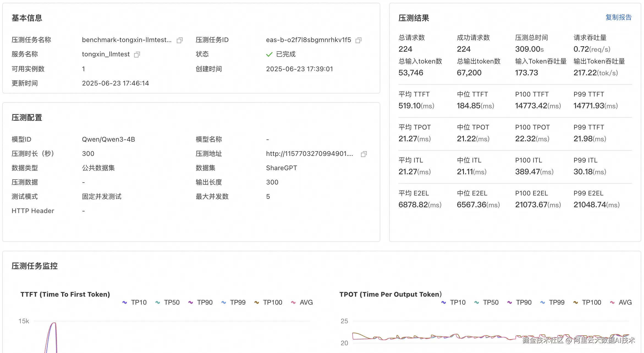The width and height of the screenshot is (644, 353).
Task: Click the median E2EL value 6567.36 ms
Action: click(478, 205)
